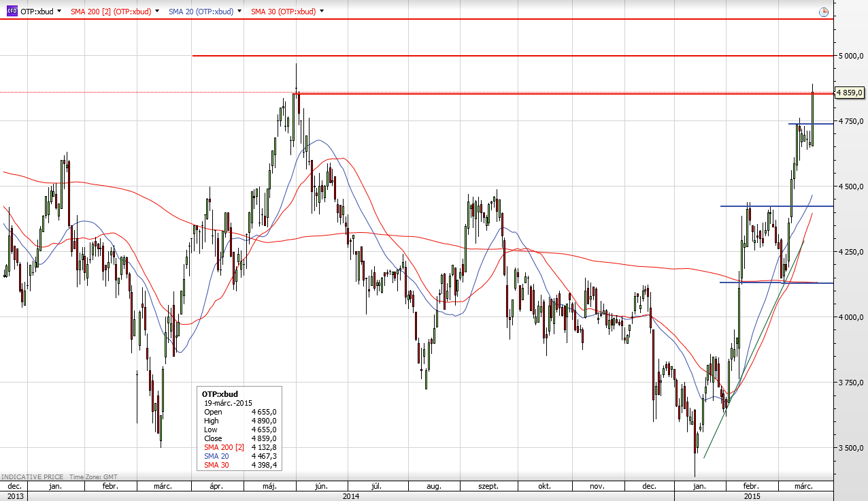Click the 'Low' row label in tooltip
The image size is (868, 501).
[210, 430]
